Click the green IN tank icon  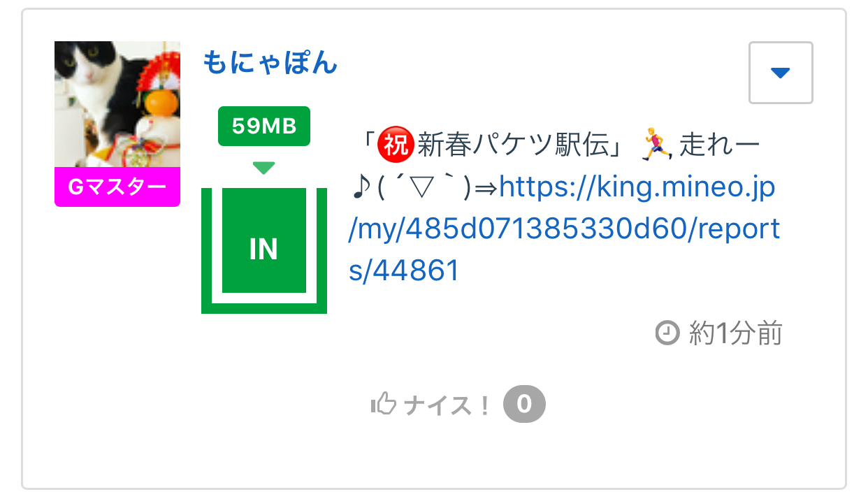pyautogui.click(x=263, y=248)
